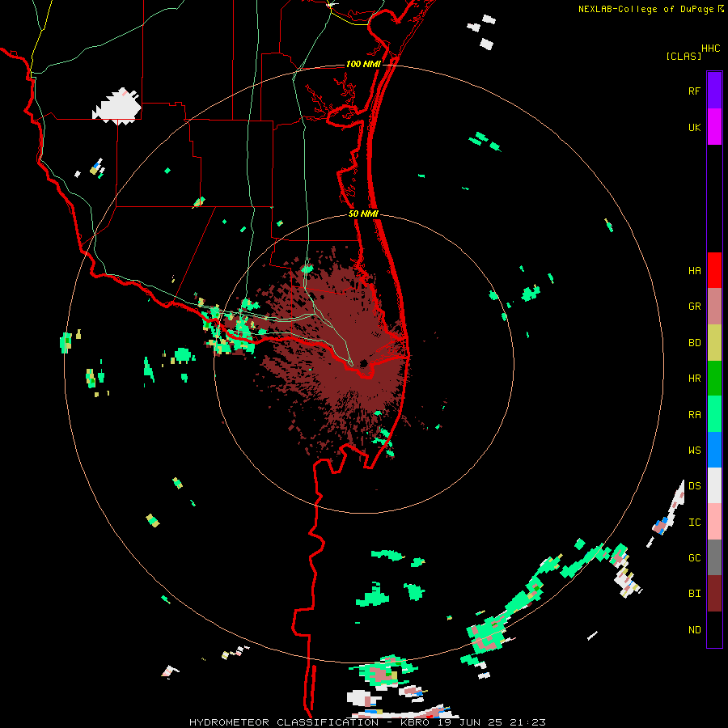Click the RF purple legend swatch

point(714,91)
